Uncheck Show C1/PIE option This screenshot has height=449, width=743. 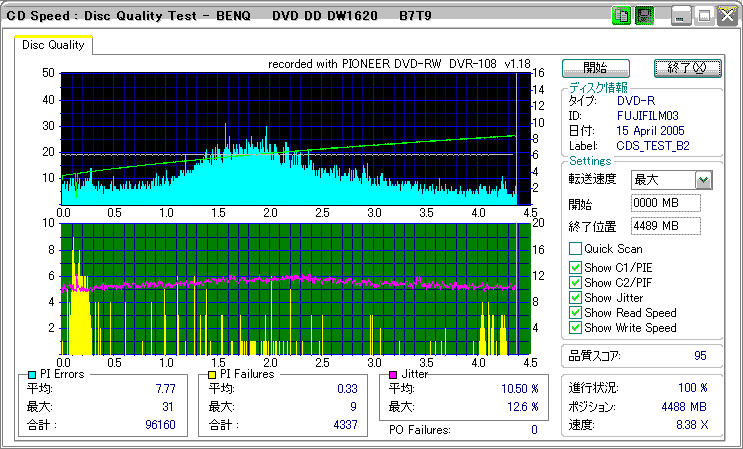pos(575,268)
